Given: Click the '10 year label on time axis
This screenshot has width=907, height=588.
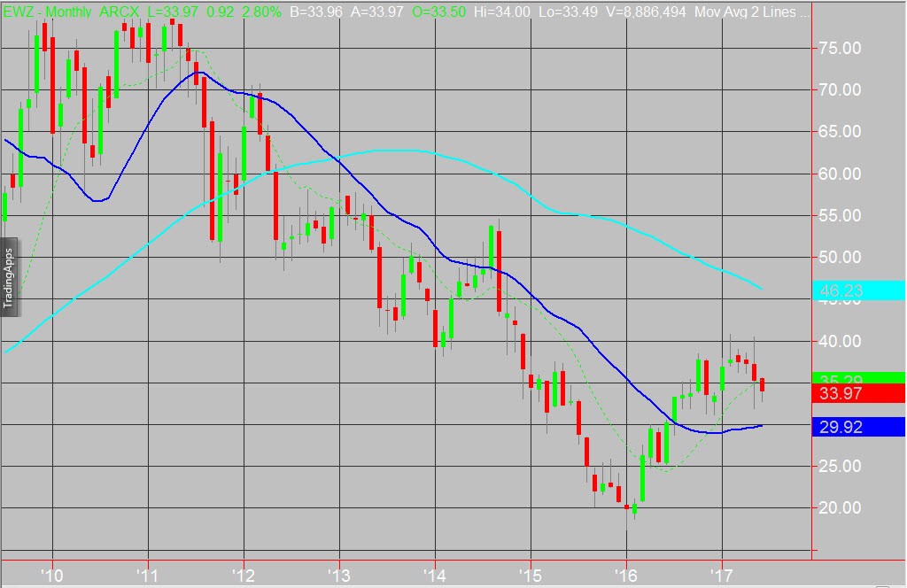Looking at the screenshot, I should [52, 576].
